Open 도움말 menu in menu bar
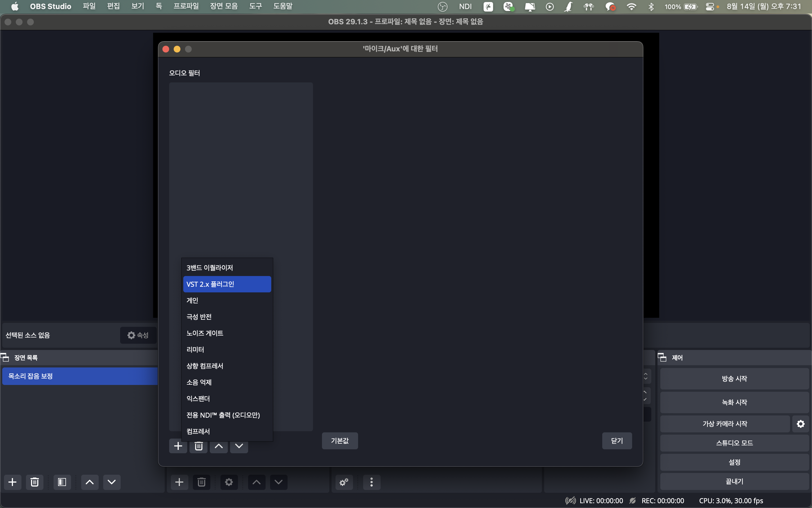812x508 pixels. point(283,6)
